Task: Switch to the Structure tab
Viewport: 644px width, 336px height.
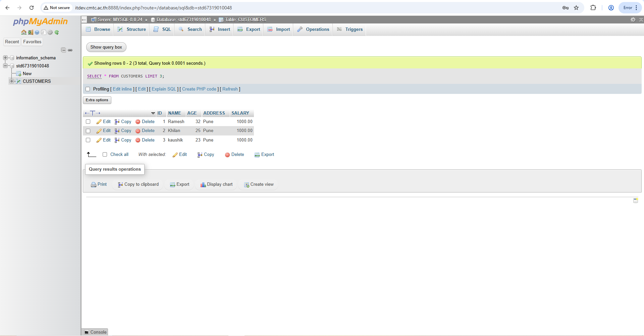Action: pyautogui.click(x=132, y=30)
